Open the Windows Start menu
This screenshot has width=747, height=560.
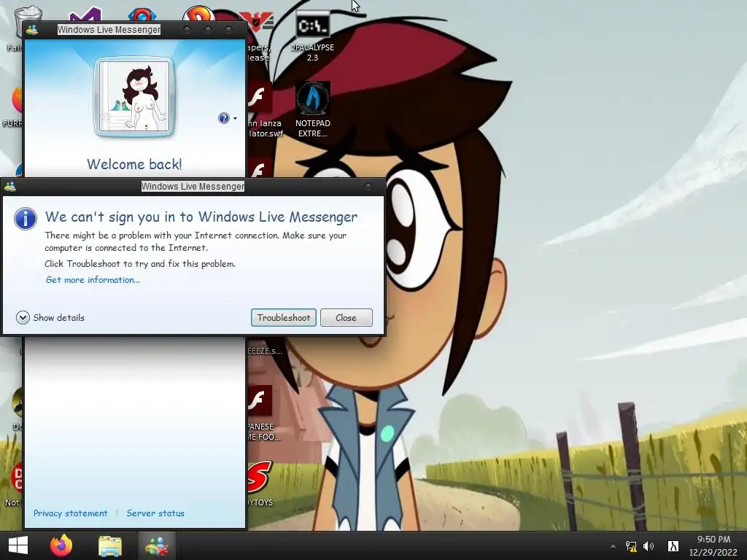(18, 545)
